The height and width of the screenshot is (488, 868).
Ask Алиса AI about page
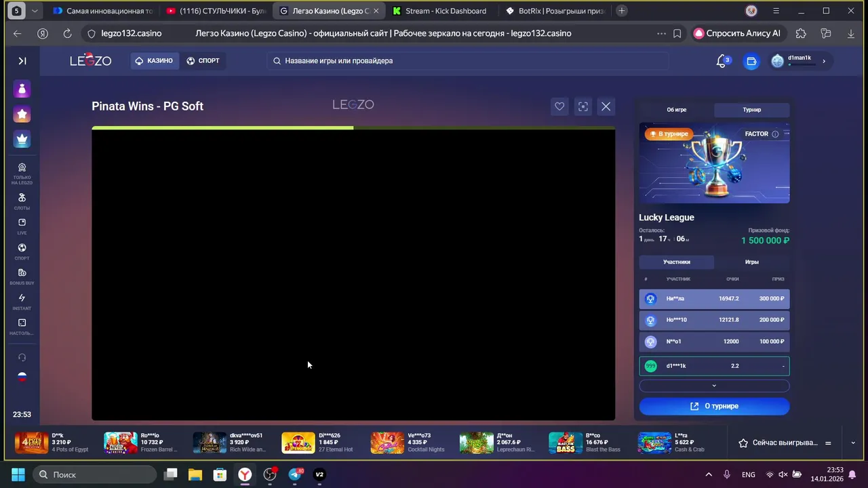[737, 33]
